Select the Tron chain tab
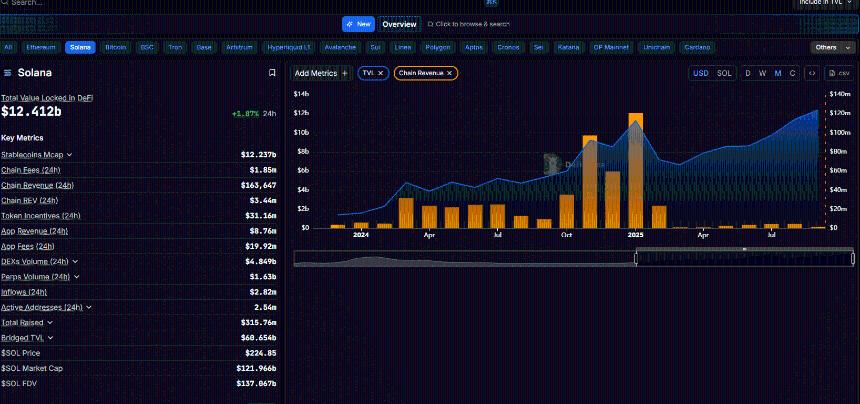860x404 pixels. coord(176,48)
